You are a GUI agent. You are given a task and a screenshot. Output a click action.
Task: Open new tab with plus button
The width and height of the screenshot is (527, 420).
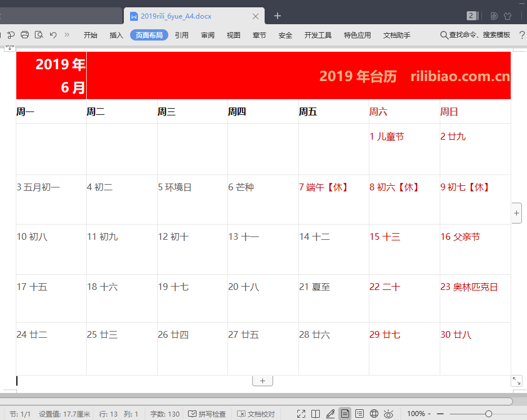coord(277,16)
